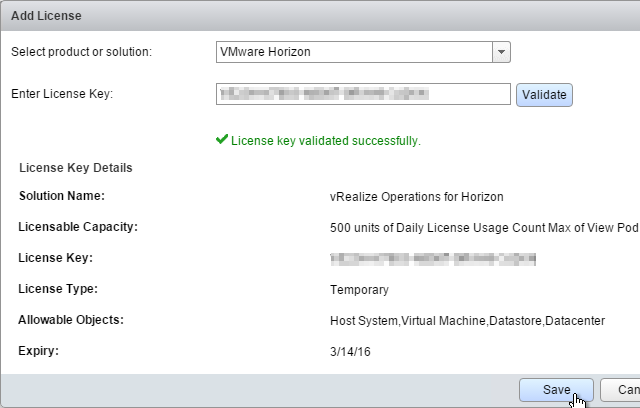Click the 'Add License' dialog title
The height and width of the screenshot is (408, 640).
(x=46, y=16)
